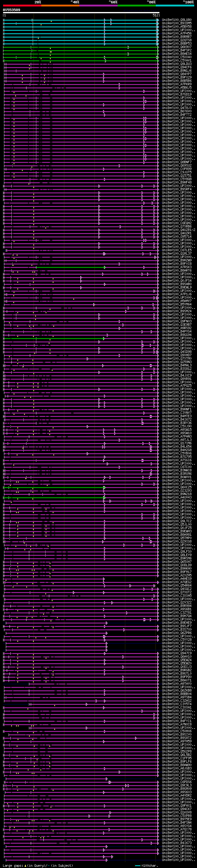Select the UniRef100_A5B6J5 entry

[x=177, y=88]
